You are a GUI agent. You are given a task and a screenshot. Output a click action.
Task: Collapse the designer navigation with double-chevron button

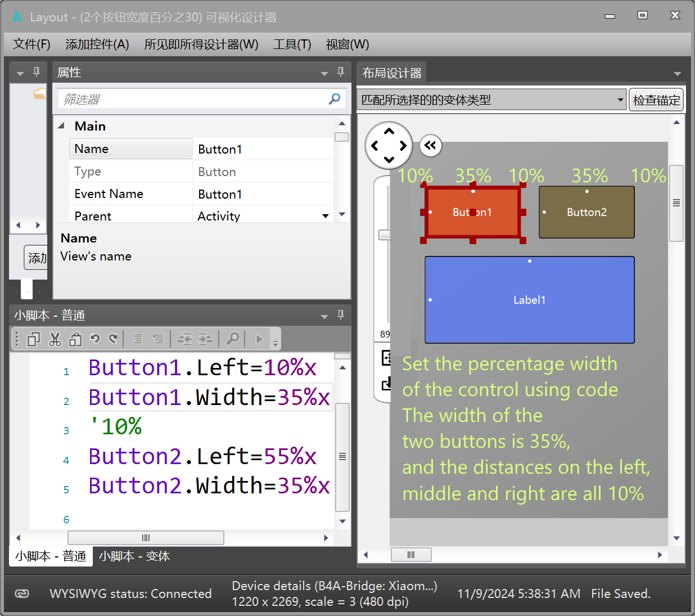click(430, 146)
